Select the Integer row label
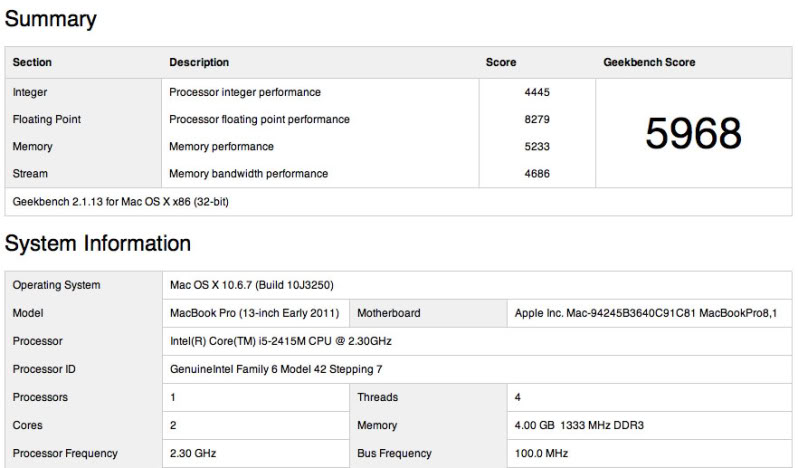798x468 pixels. [30, 92]
